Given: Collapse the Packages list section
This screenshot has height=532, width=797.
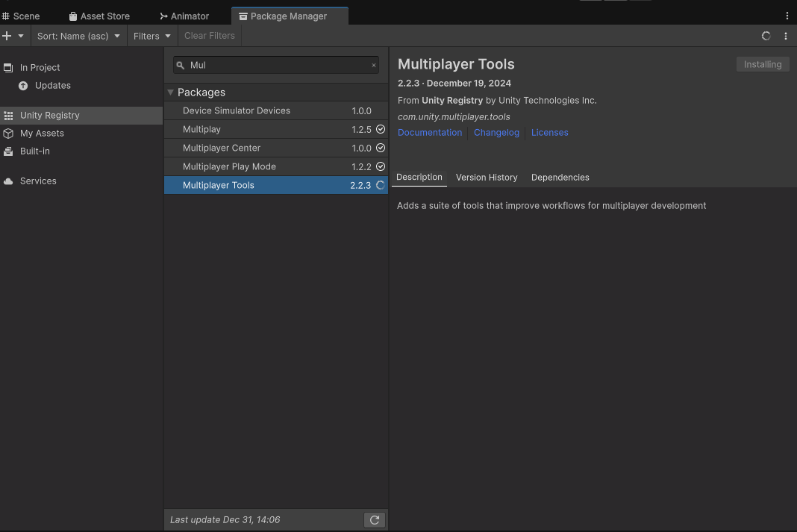Looking at the screenshot, I should pyautogui.click(x=171, y=93).
